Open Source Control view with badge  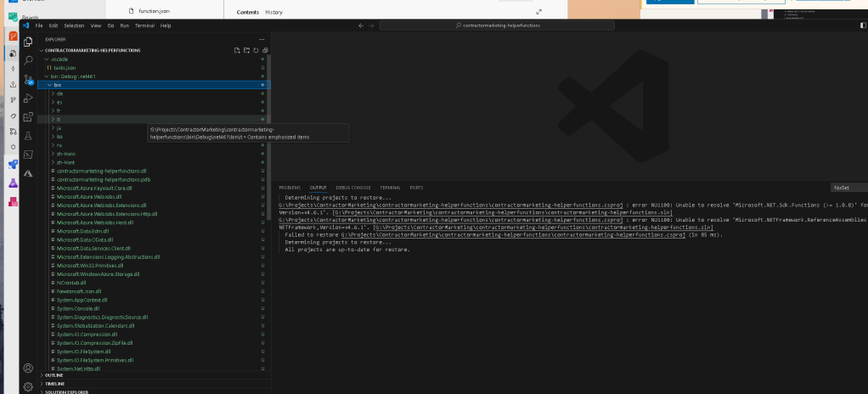28,79
